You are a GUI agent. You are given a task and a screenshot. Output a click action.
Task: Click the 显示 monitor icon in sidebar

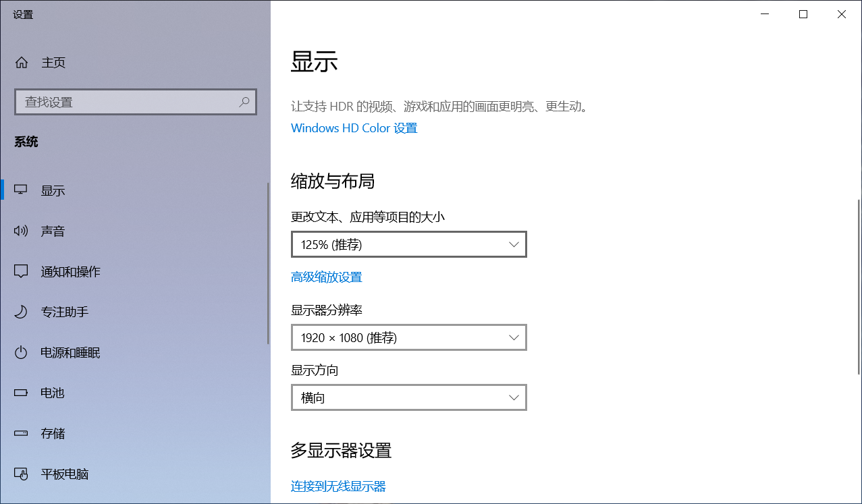[22, 190]
